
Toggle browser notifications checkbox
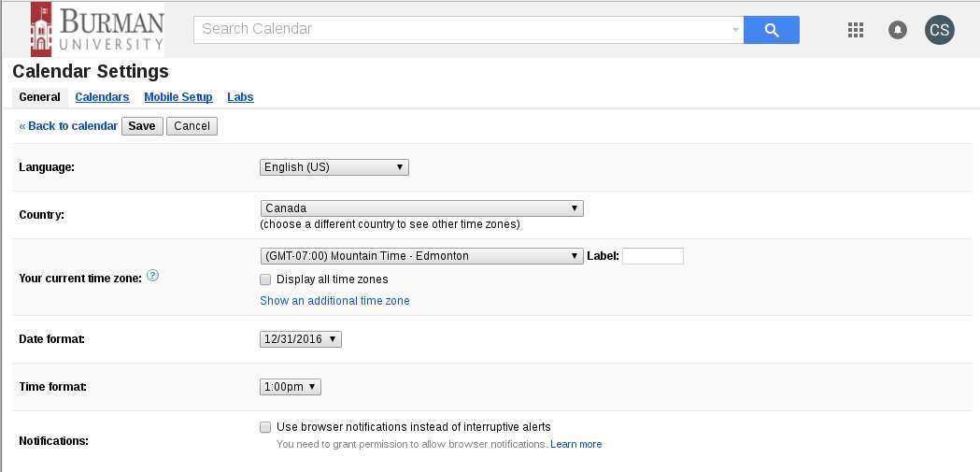pyautogui.click(x=265, y=427)
